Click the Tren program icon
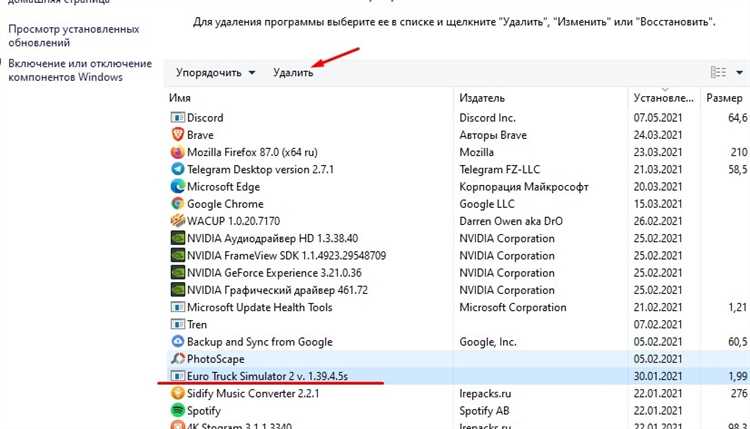This screenshot has width=750, height=429. point(177,324)
